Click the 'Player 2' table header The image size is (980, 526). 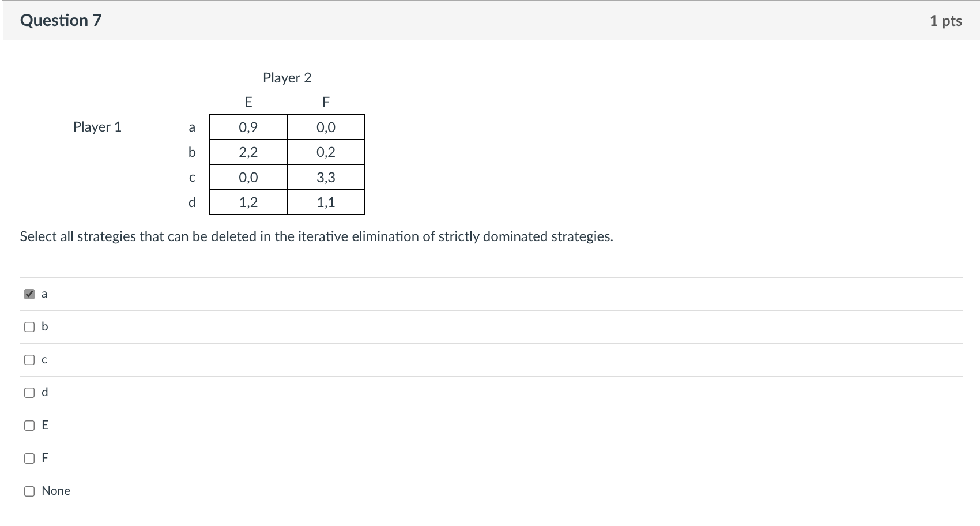click(x=287, y=78)
